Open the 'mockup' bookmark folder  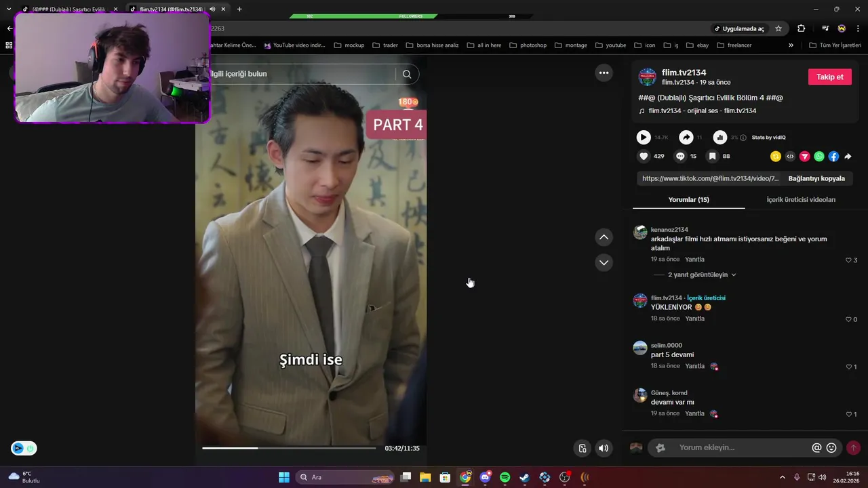click(349, 45)
